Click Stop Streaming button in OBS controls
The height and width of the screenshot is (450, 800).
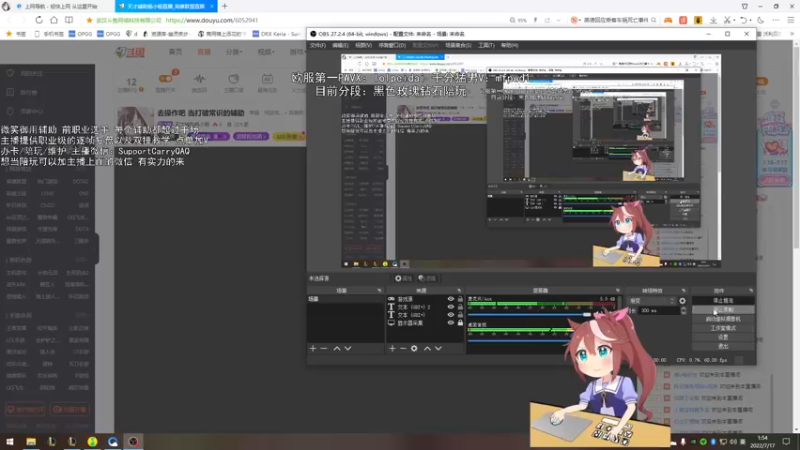click(x=723, y=301)
